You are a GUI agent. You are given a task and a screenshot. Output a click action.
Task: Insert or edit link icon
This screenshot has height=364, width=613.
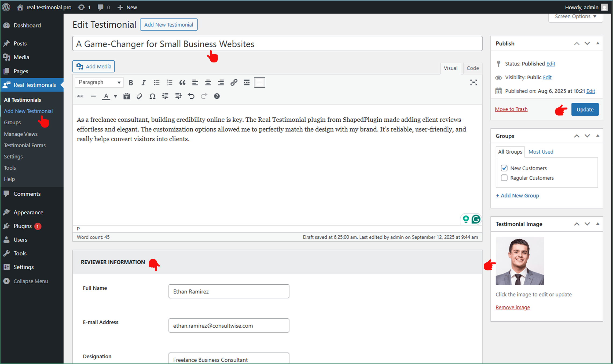(x=234, y=83)
